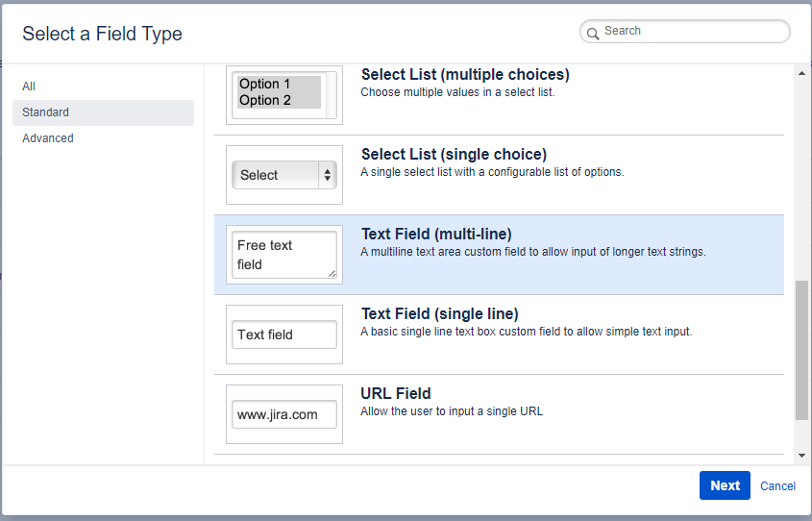
Task: Select Text Field (multi-line) option
Action: coord(436,235)
